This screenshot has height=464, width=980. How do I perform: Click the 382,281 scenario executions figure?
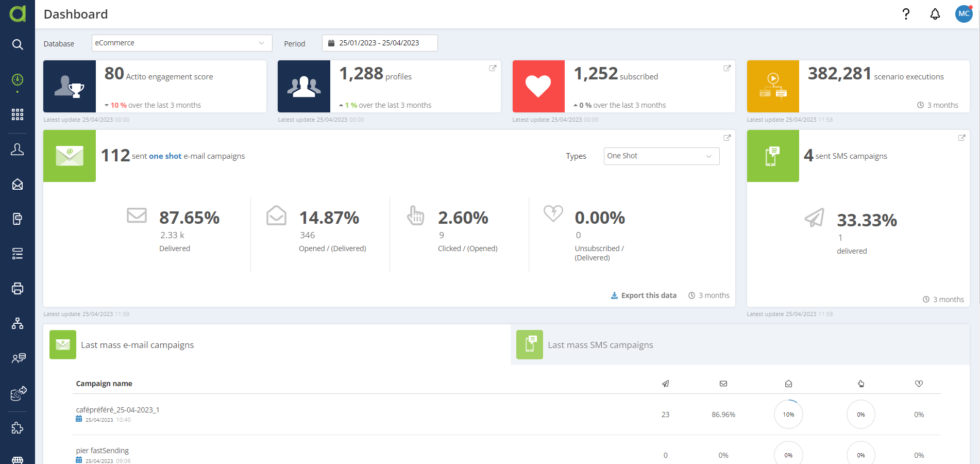[839, 74]
